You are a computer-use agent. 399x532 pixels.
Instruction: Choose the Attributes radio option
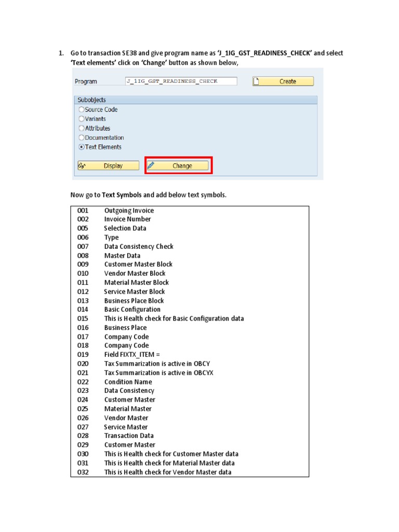pyautogui.click(x=82, y=128)
